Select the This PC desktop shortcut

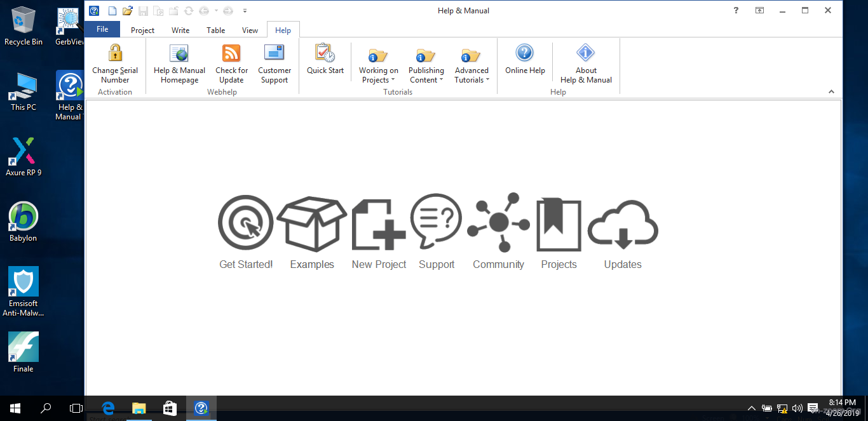click(24, 91)
